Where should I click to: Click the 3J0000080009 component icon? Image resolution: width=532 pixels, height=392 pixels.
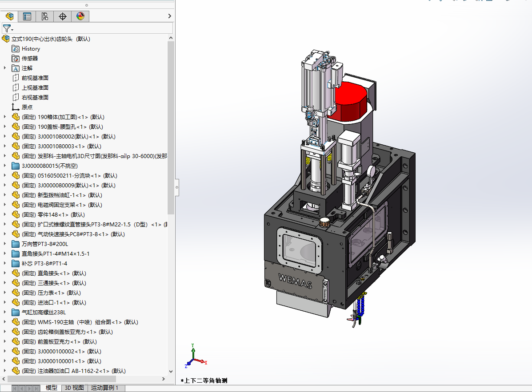point(16,185)
